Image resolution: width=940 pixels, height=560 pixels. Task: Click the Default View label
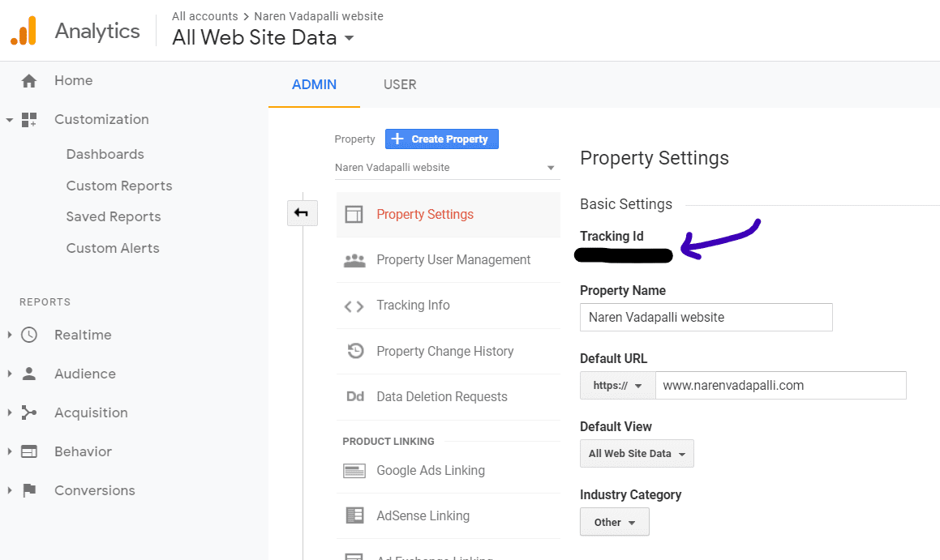coord(616,426)
